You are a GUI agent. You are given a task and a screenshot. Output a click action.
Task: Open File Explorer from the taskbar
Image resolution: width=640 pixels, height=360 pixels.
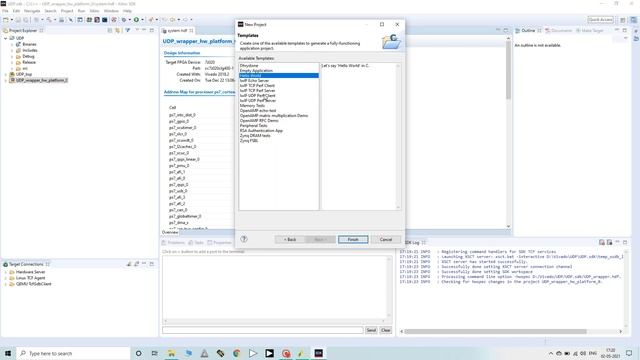coord(171,353)
